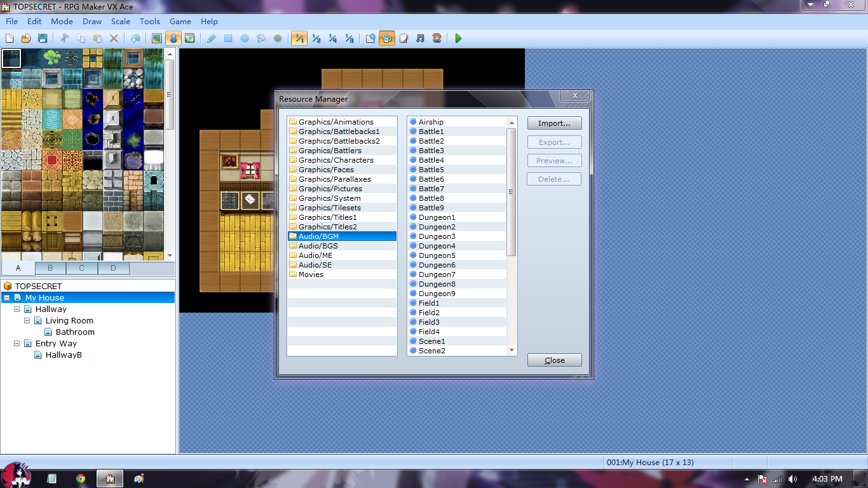Open the Sound Test icon
The height and width of the screenshot is (488, 868).
419,38
